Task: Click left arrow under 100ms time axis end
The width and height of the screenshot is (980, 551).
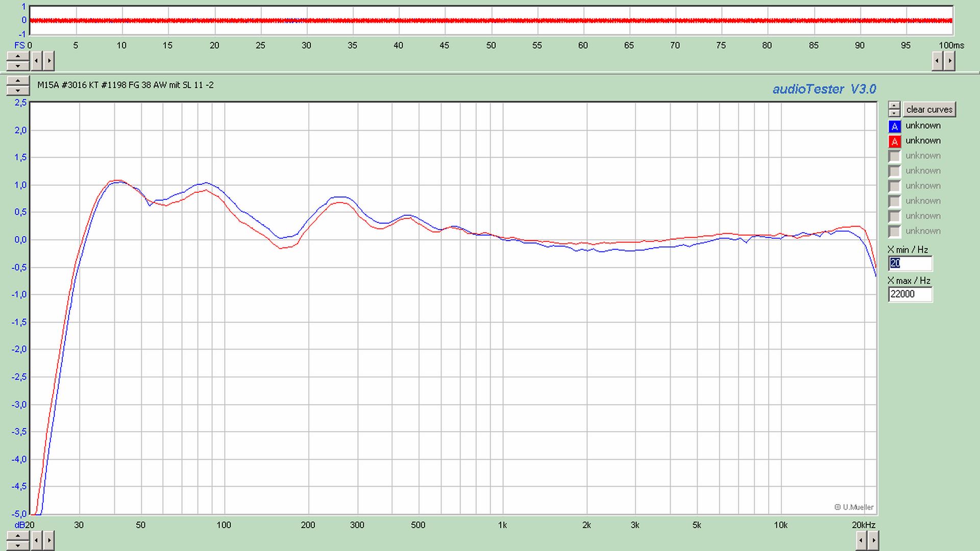Action: click(937, 61)
